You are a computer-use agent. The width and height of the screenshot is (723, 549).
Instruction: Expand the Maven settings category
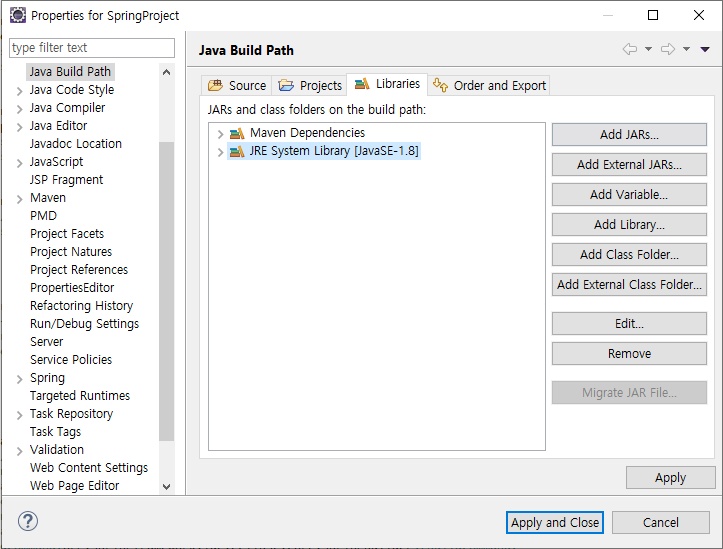(19, 199)
